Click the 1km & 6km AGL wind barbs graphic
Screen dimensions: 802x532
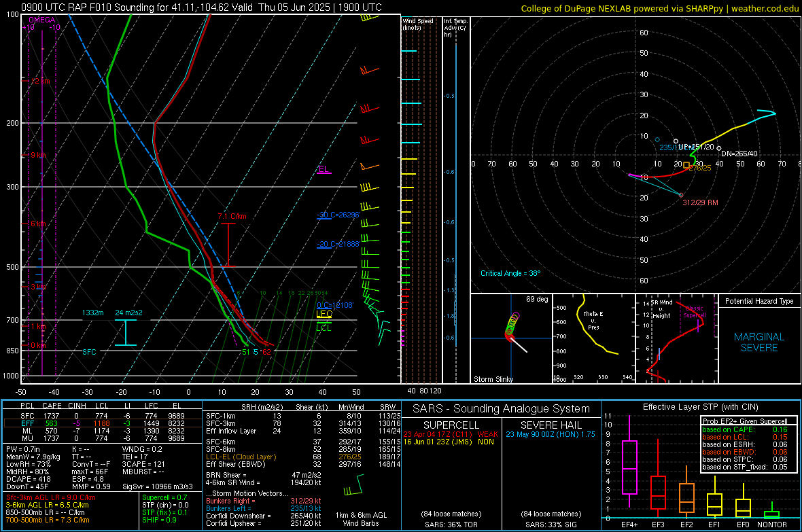pyautogui.click(x=354, y=485)
